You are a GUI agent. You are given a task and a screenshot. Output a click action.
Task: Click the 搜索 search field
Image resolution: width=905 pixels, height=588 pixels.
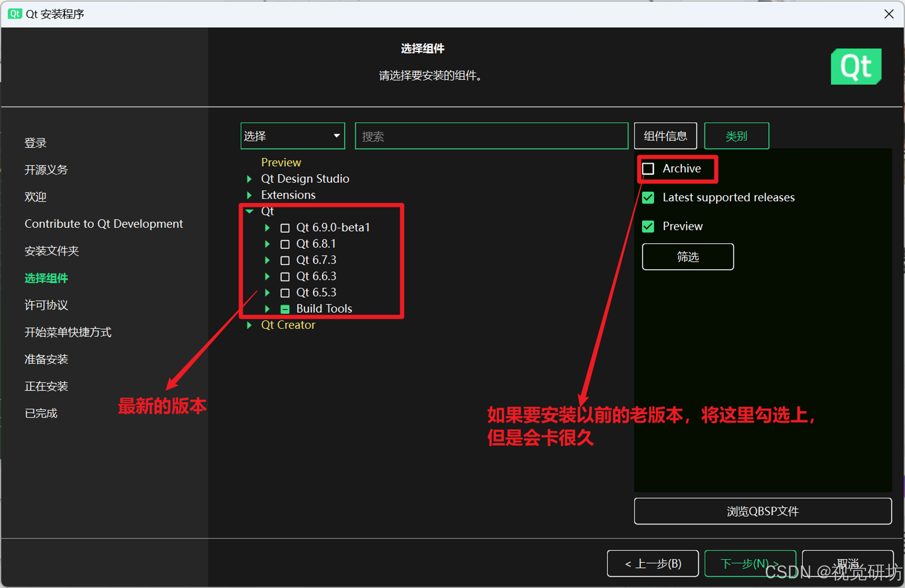click(491, 136)
